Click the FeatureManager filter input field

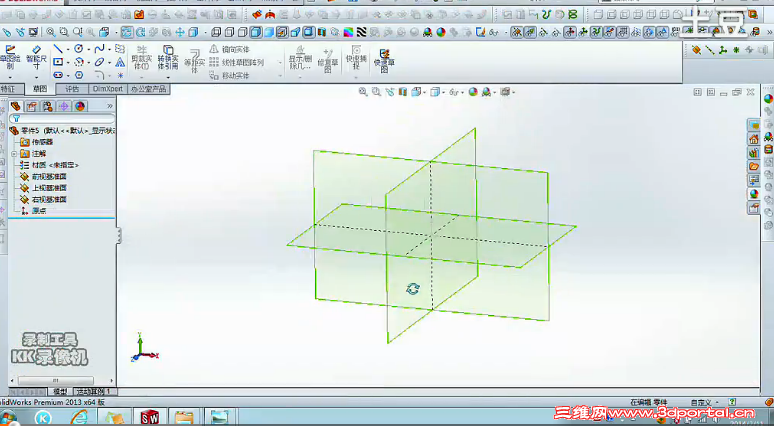pos(62,118)
